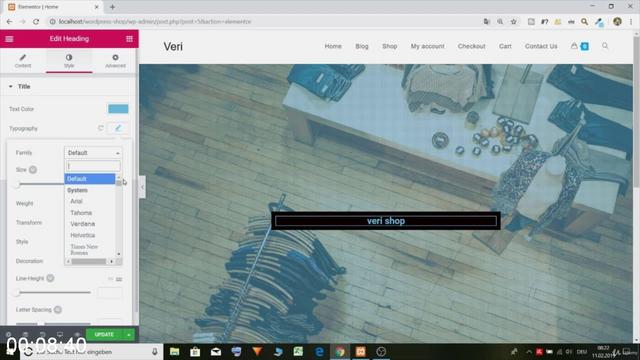Open the Cart menu link
This screenshot has height=360, width=640.
[x=505, y=46]
